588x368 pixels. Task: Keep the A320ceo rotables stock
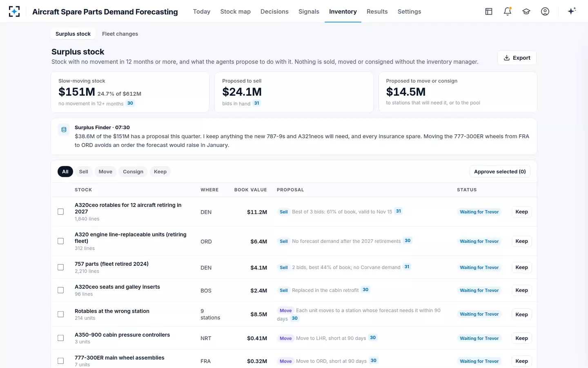click(521, 212)
